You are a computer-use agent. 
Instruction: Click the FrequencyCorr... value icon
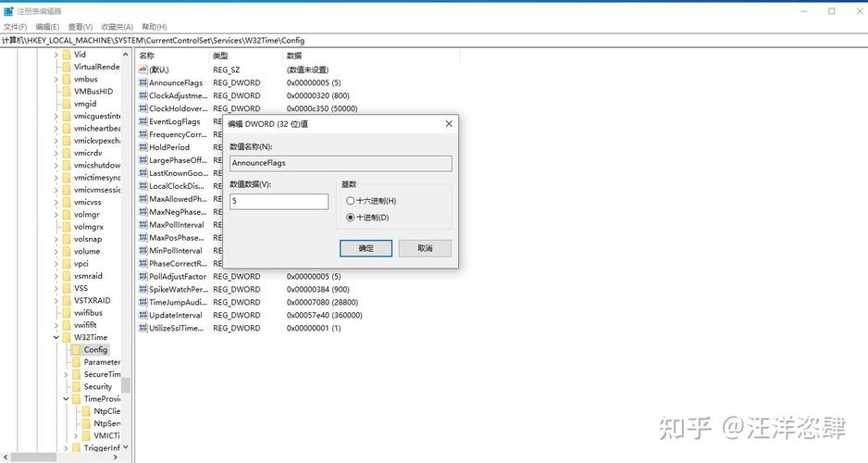coord(143,134)
